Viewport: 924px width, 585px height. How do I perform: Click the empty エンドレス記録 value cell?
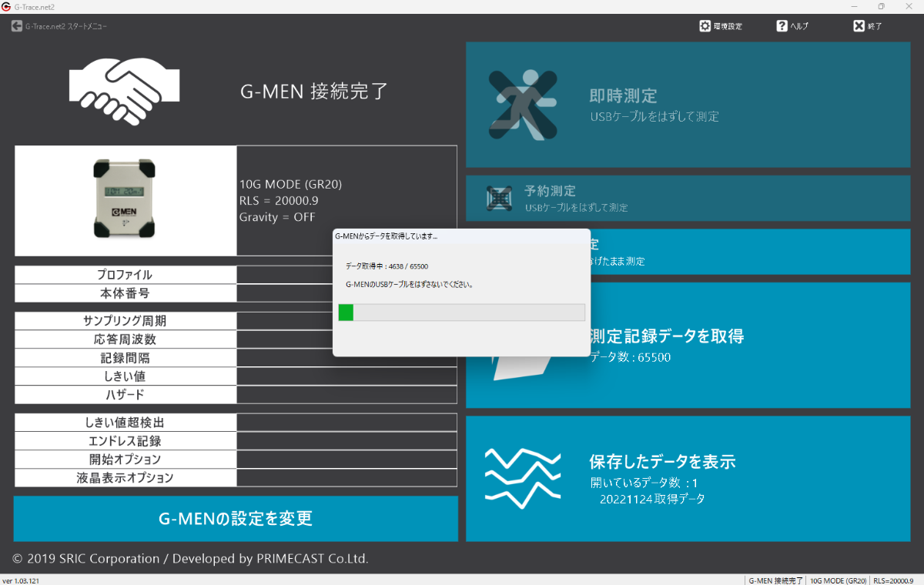(x=346, y=441)
